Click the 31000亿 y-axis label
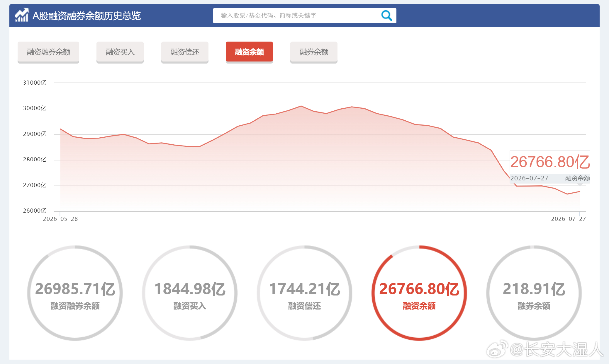609x364 pixels. pyautogui.click(x=35, y=83)
